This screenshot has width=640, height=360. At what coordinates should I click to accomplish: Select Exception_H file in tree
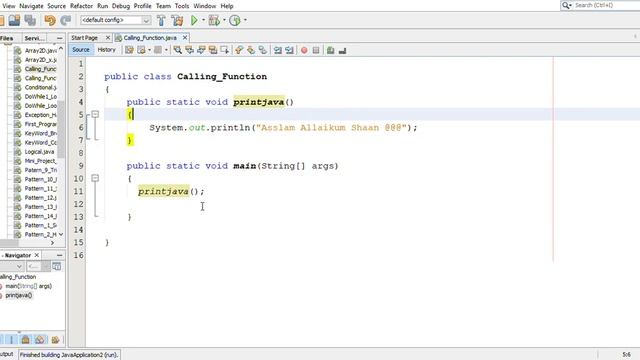40,115
